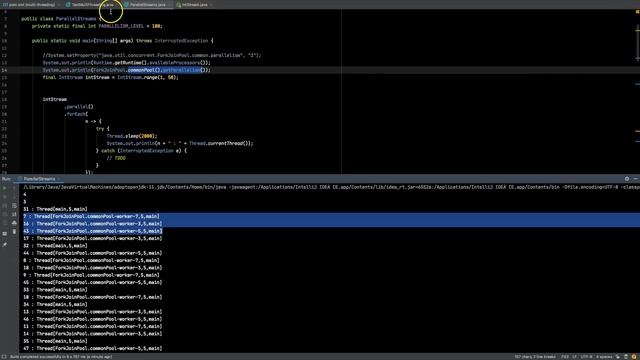
Task: Click commented System.setProperty line
Action: click(x=151, y=55)
